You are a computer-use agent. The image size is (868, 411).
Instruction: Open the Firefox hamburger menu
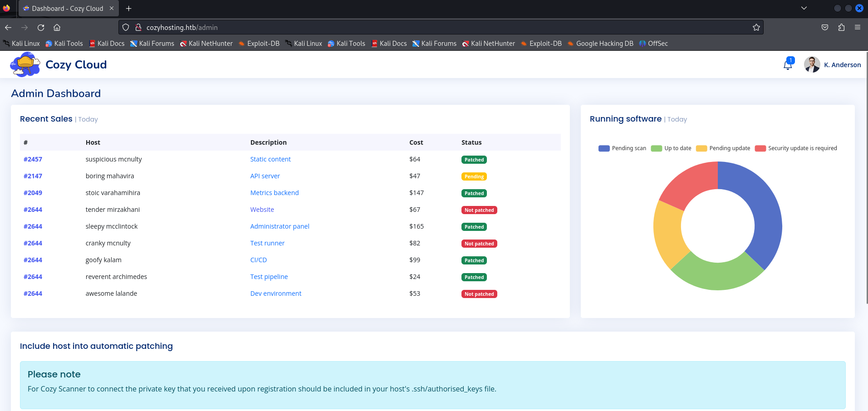(x=858, y=28)
